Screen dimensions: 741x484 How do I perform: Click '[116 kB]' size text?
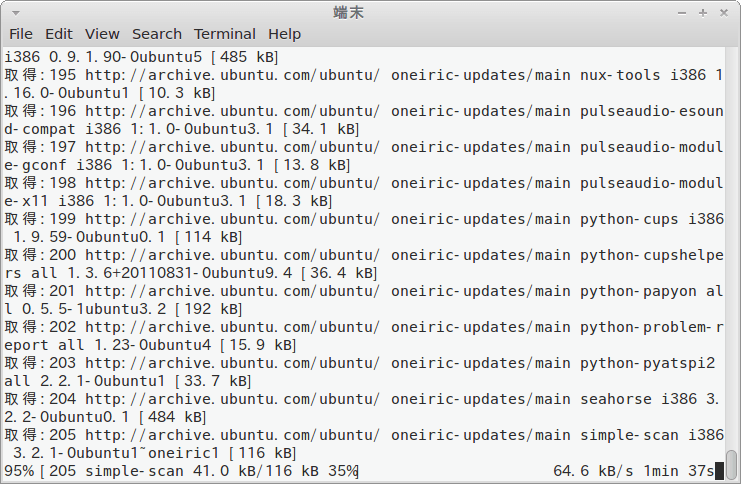click(x=262, y=453)
